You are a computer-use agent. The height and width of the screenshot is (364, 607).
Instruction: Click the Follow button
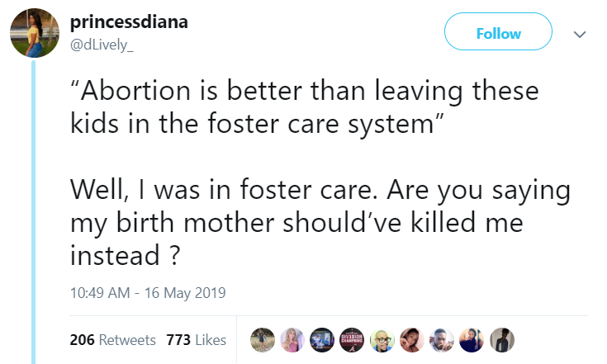click(498, 34)
